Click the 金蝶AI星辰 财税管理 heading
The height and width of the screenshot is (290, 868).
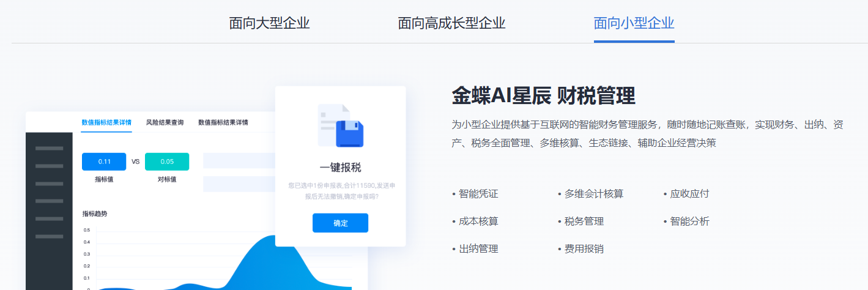[x=543, y=96]
